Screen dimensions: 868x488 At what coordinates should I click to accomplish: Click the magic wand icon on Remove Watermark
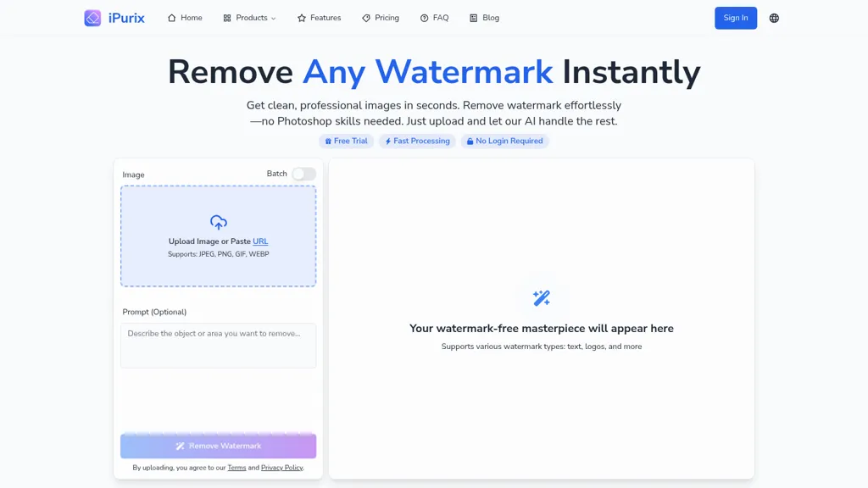point(180,446)
